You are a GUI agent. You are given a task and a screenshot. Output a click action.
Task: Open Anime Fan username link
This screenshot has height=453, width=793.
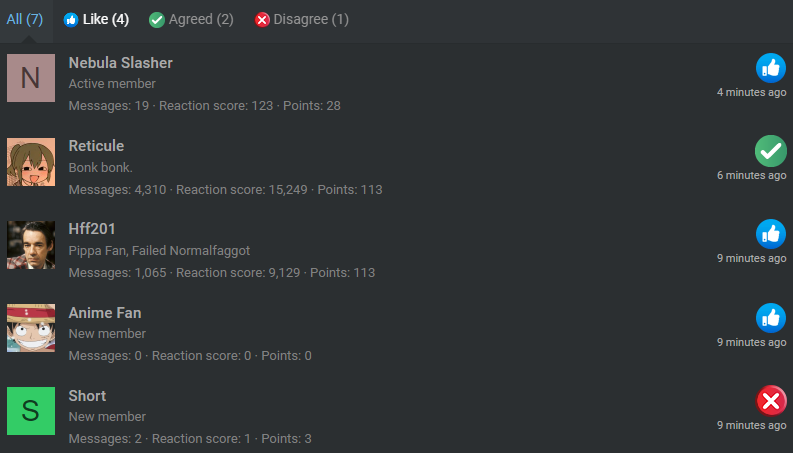point(105,312)
